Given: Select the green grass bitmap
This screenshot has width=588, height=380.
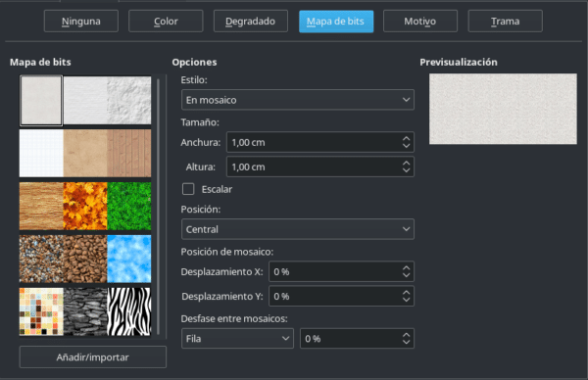Looking at the screenshot, I should [x=129, y=206].
